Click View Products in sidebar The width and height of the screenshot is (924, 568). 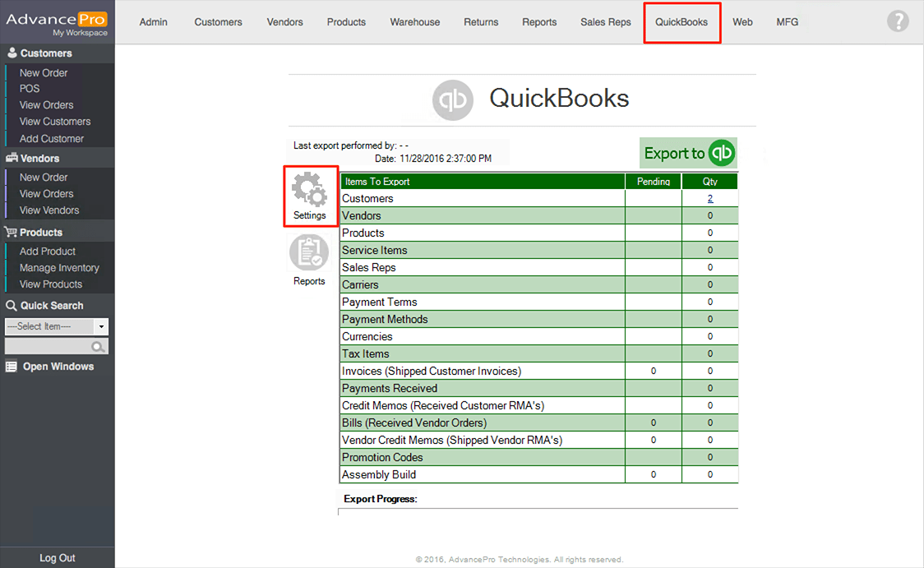[x=51, y=284]
